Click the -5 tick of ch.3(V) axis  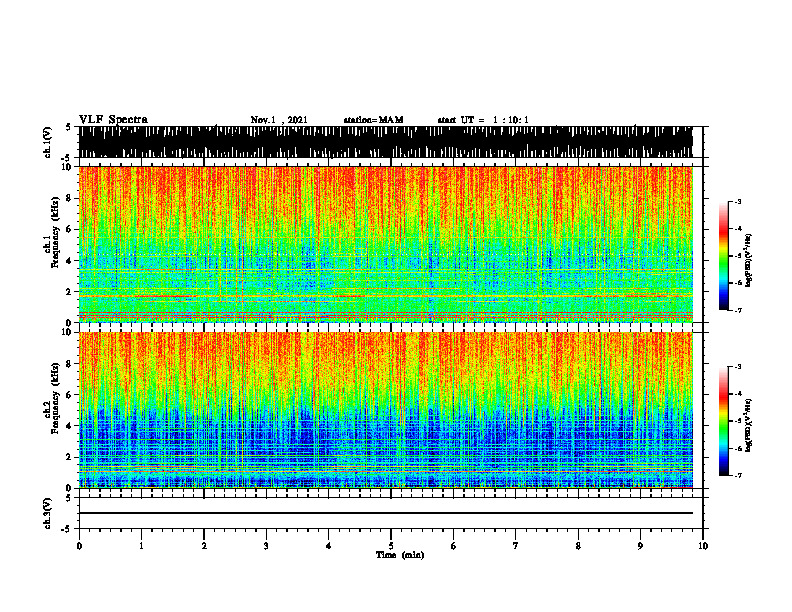click(68, 529)
